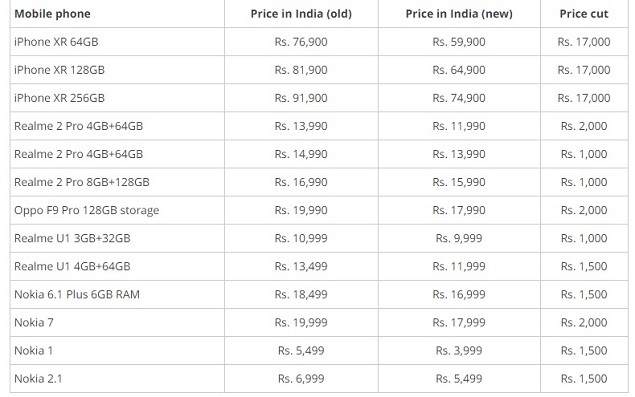Click the Nokia 7 cell
Viewport: 635px width, 397px height.
pyautogui.click(x=34, y=322)
